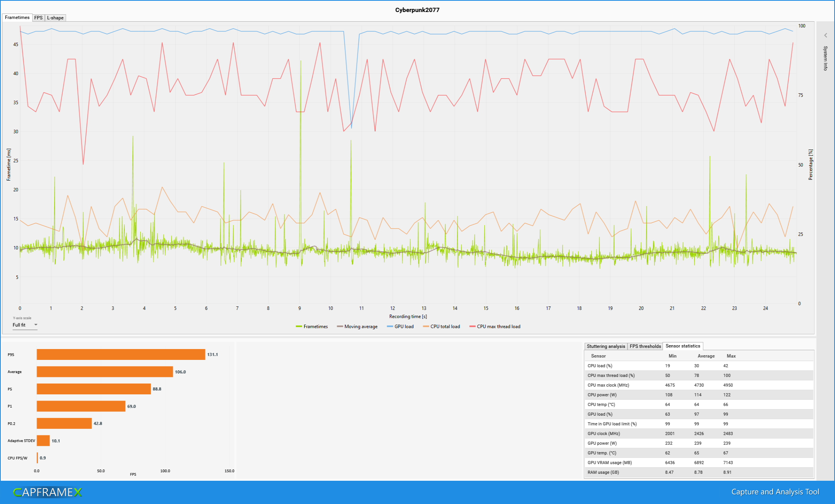The image size is (835, 504).
Task: Click the Full fit dropdown arrow
Action: 36,325
